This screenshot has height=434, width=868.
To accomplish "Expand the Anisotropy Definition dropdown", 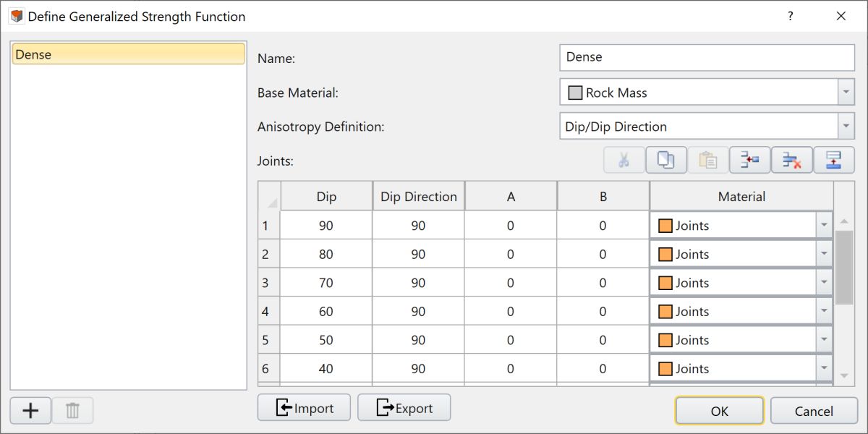I will point(846,127).
